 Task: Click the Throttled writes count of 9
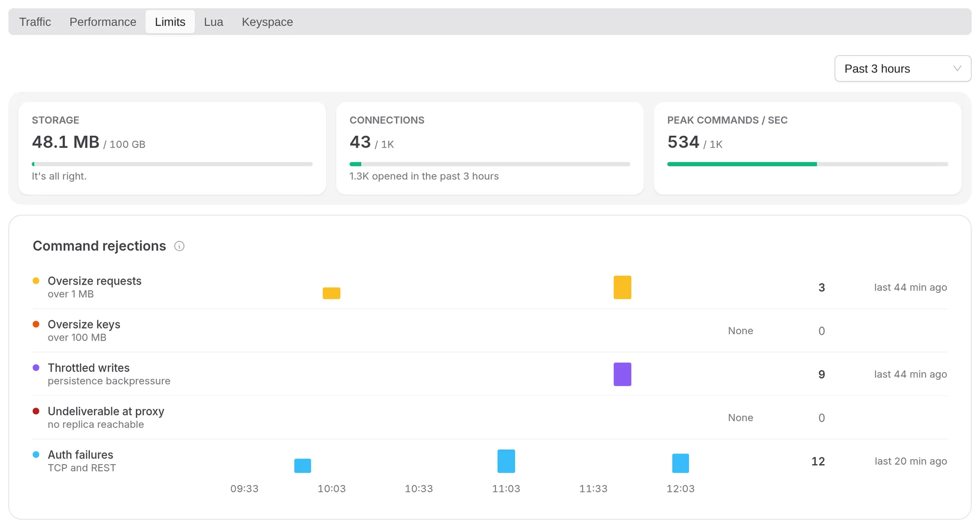pyautogui.click(x=821, y=374)
